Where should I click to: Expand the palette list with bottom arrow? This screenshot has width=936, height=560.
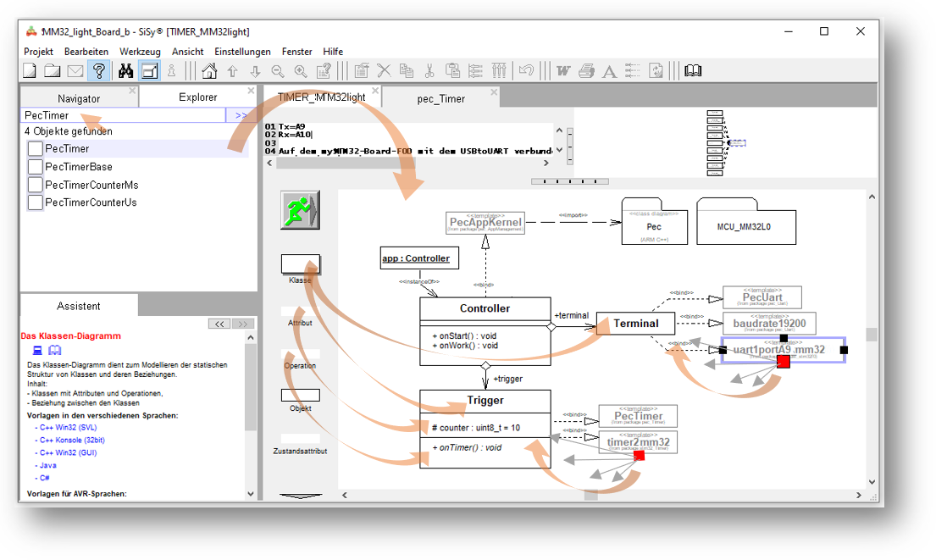300,495
